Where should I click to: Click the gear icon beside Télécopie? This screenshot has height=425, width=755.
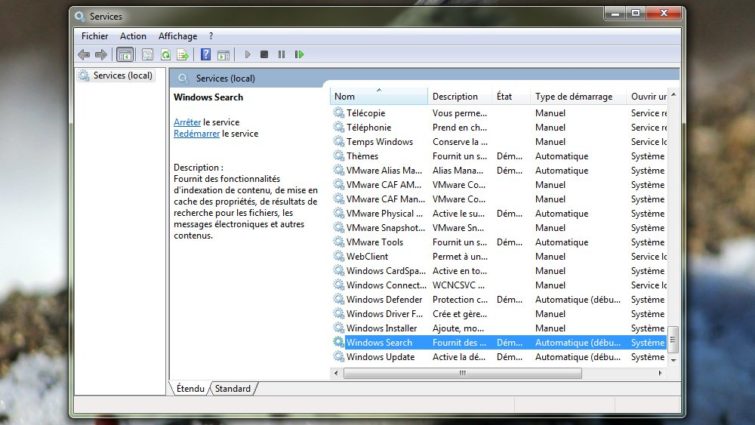click(338, 113)
